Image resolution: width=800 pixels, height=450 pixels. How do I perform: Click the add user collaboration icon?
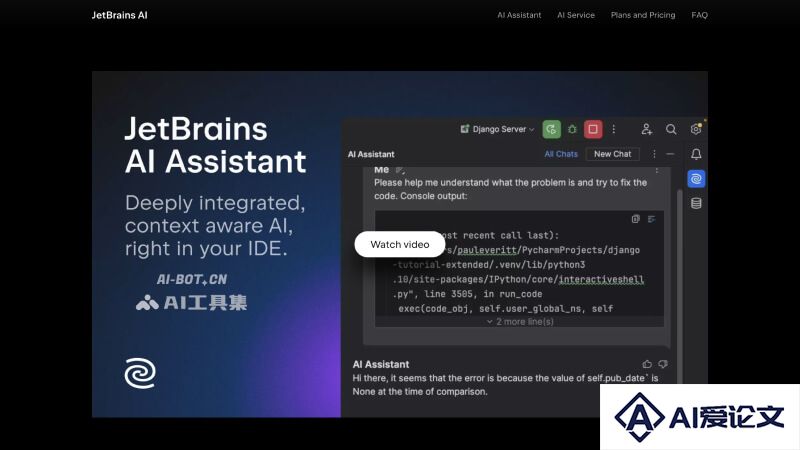646,129
